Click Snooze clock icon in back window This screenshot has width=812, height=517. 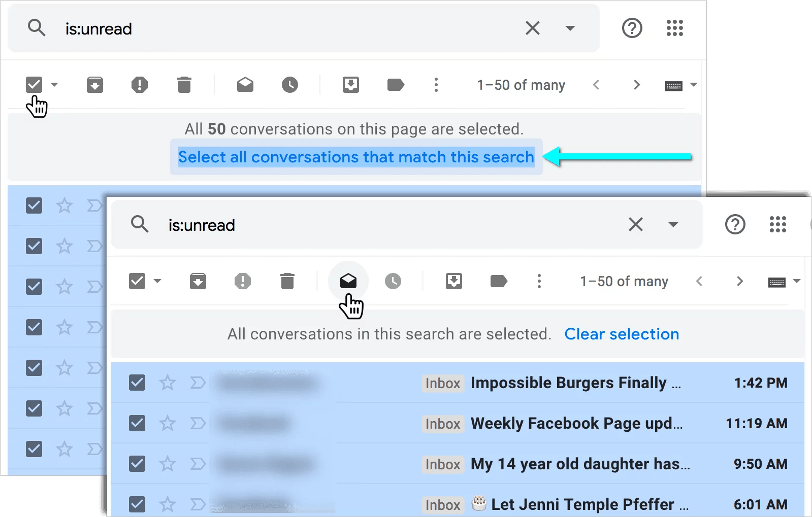pyautogui.click(x=290, y=85)
